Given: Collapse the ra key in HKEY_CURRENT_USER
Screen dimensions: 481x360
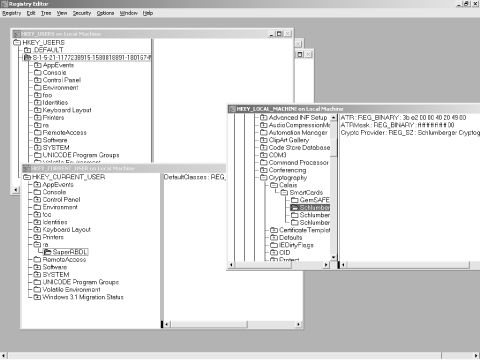Looking at the screenshot, I should pos(37,244).
